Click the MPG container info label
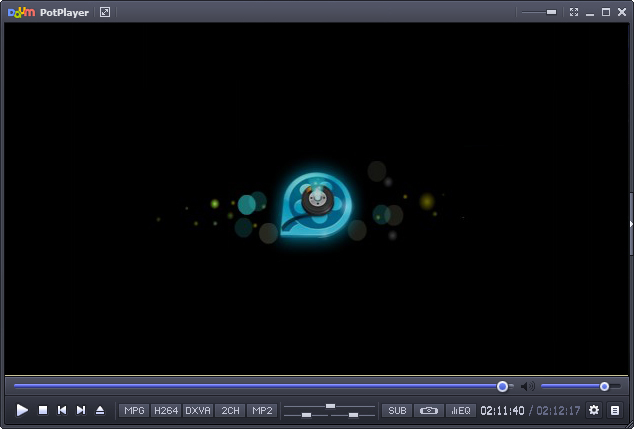 (134, 410)
